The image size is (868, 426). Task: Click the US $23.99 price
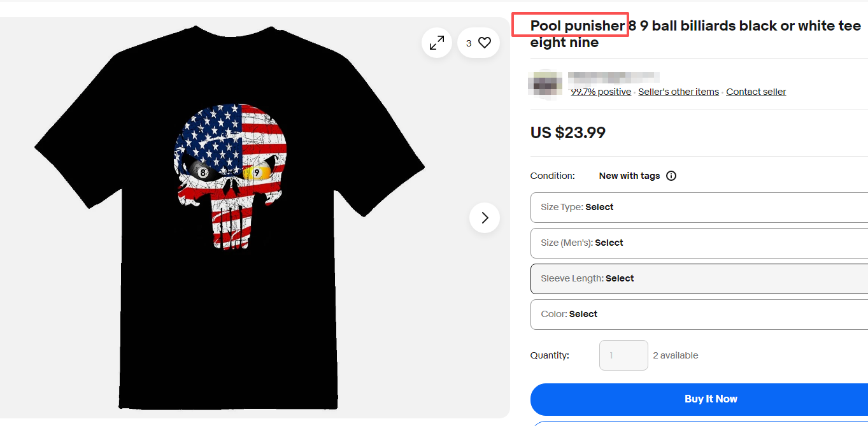pos(567,132)
